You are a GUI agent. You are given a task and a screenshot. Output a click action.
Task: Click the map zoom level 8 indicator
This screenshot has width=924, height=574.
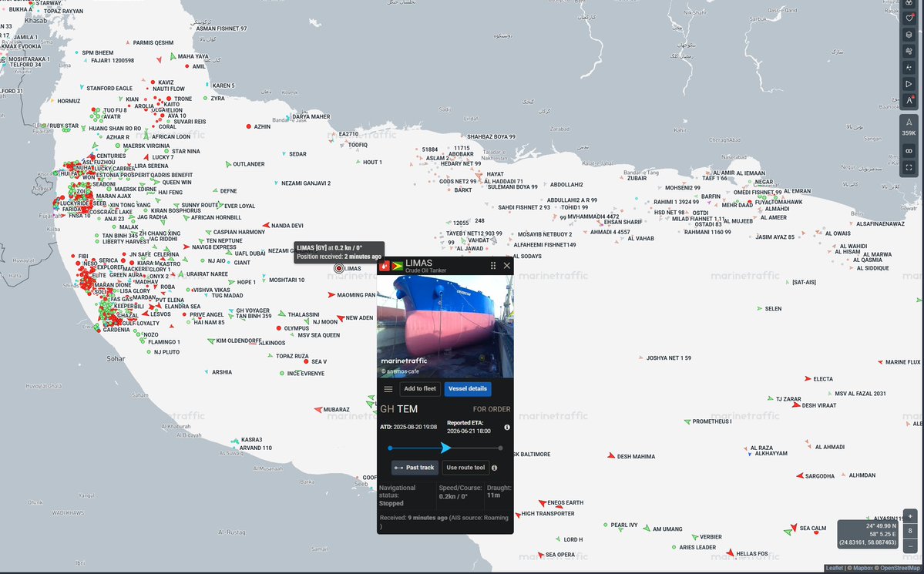click(910, 532)
